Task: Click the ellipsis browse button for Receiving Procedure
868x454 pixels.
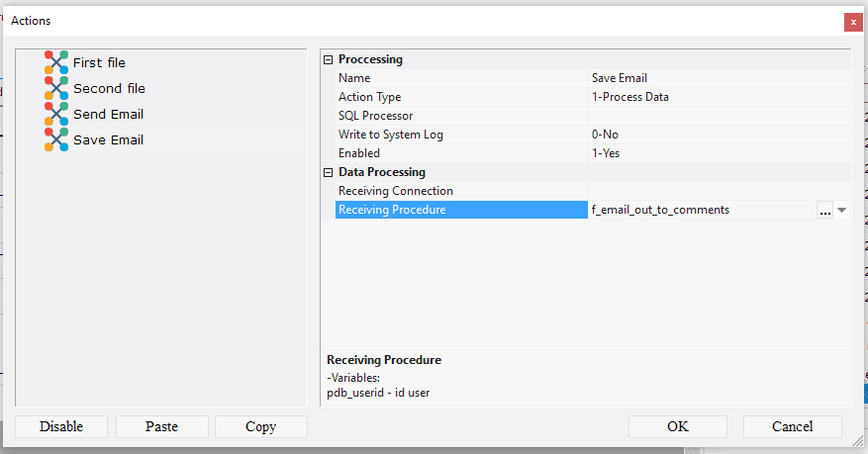Action: [824, 210]
